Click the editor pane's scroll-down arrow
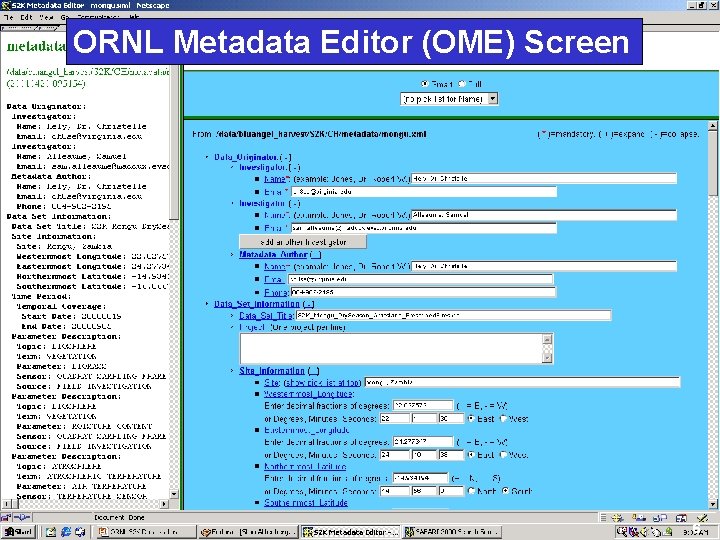Screen dimensions: 720x540 click(x=712, y=504)
